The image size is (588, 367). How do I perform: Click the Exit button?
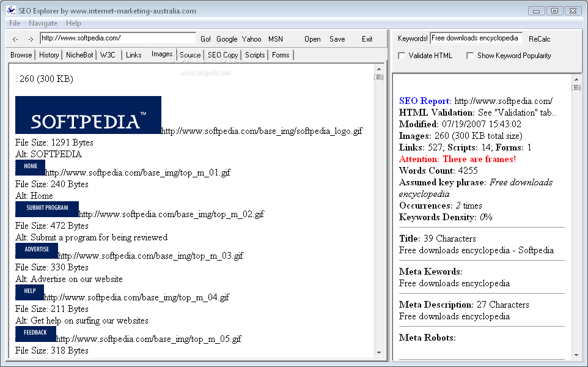[367, 39]
